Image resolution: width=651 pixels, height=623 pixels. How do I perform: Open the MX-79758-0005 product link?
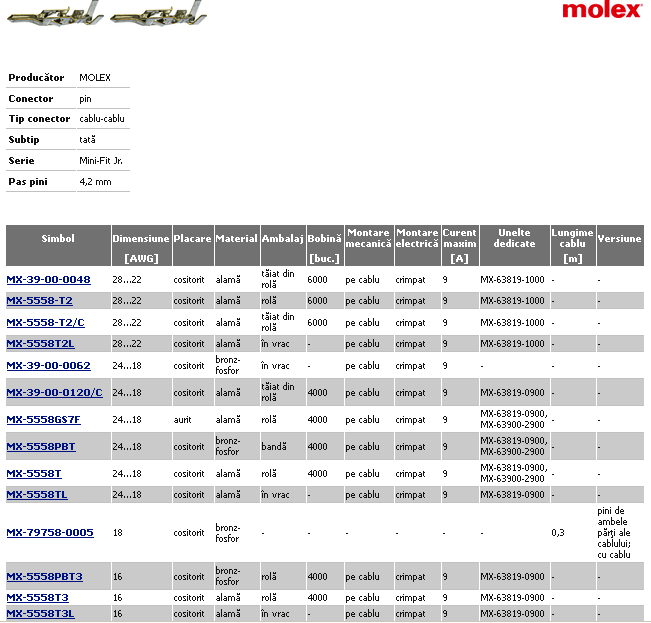point(50,533)
